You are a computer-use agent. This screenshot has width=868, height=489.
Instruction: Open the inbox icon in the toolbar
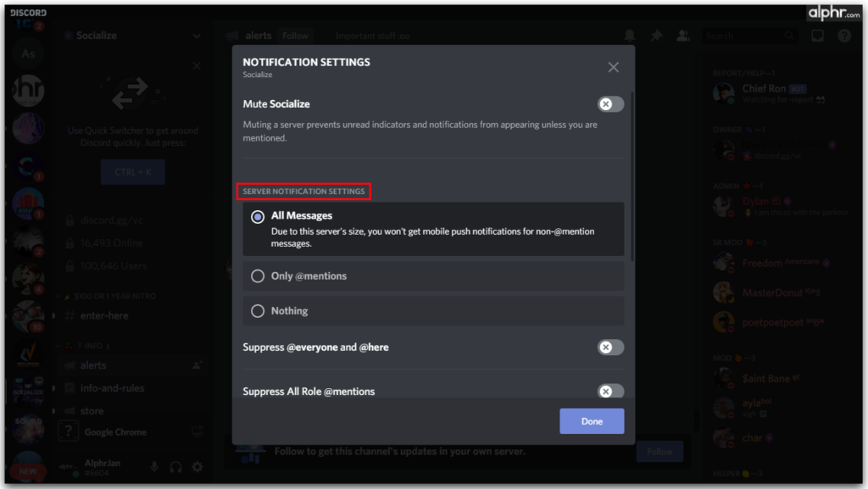816,36
